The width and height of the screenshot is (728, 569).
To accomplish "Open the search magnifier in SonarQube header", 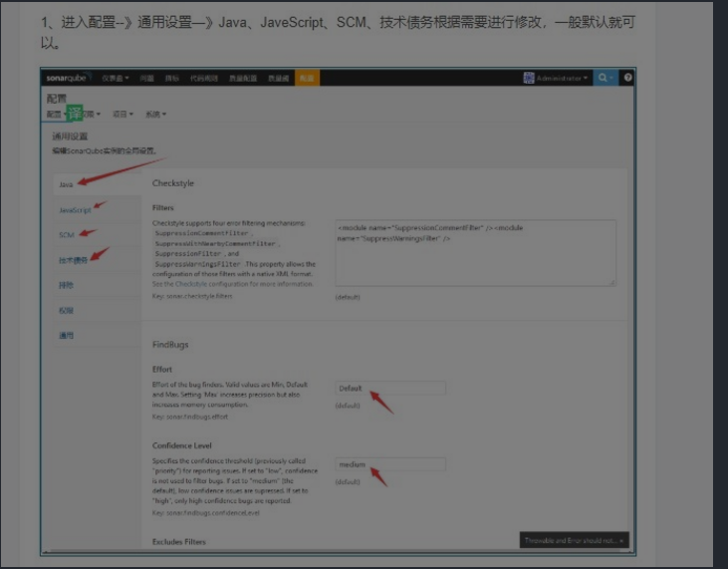I will (605, 78).
